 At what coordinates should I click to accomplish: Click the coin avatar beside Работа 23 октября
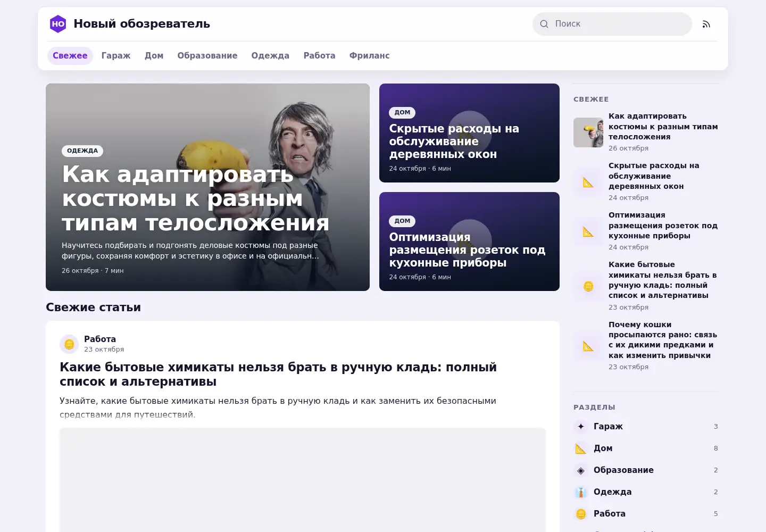69,344
